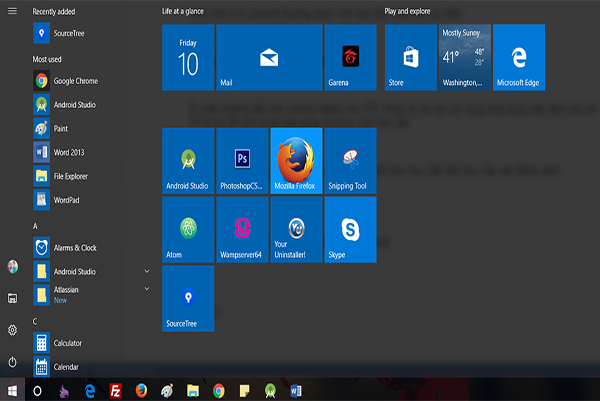Open the Washington weather tile
The width and height of the screenshot is (600, 401).
[465, 57]
